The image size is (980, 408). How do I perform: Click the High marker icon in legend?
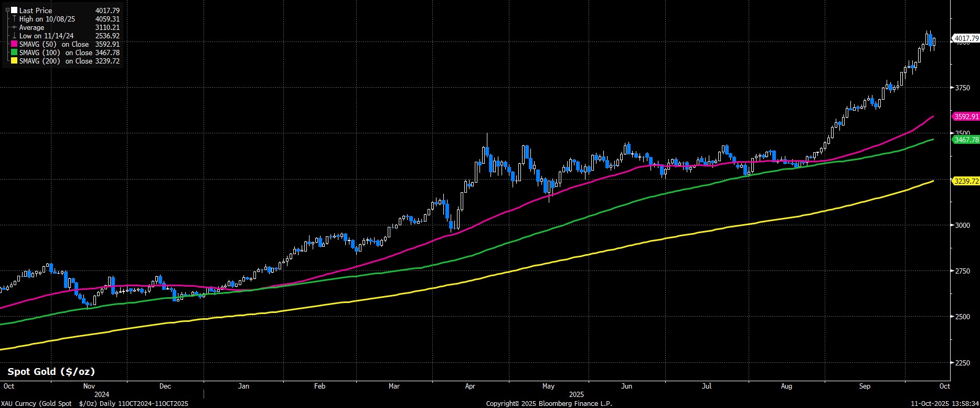(14, 19)
